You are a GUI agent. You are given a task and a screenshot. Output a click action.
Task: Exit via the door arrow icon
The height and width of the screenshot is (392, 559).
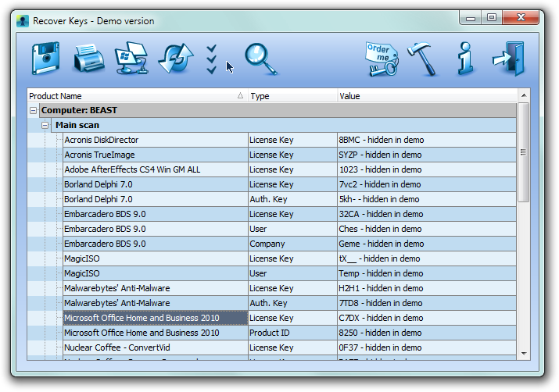pos(509,59)
